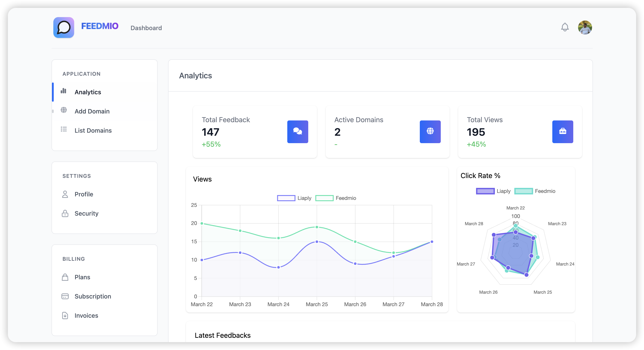Toggle Liaply series in Views legend
644x350 pixels.
(x=294, y=198)
